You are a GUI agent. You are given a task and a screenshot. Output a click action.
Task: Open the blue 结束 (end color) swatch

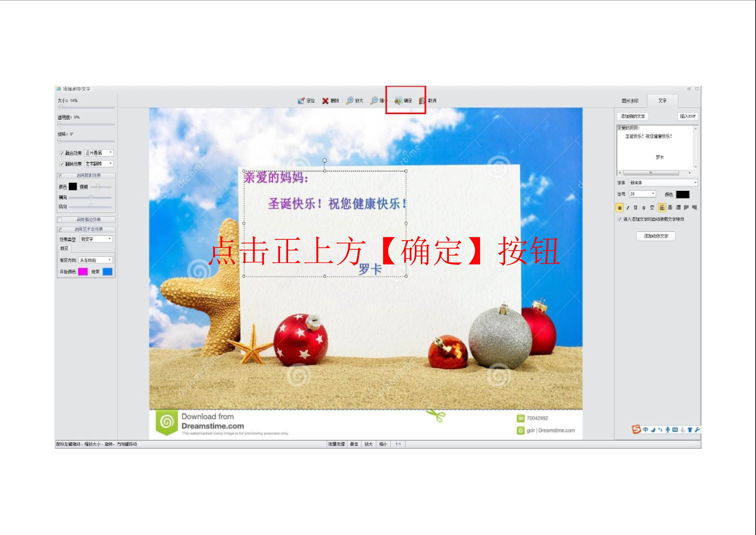pyautogui.click(x=107, y=272)
